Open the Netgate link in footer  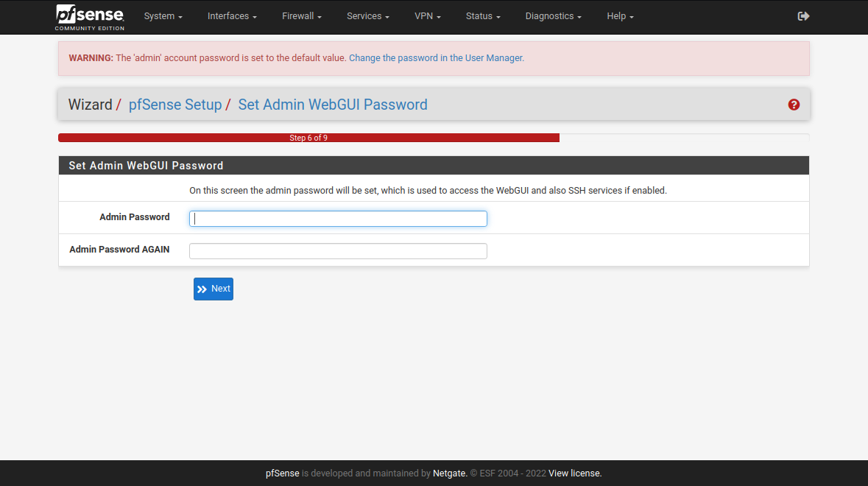point(449,473)
